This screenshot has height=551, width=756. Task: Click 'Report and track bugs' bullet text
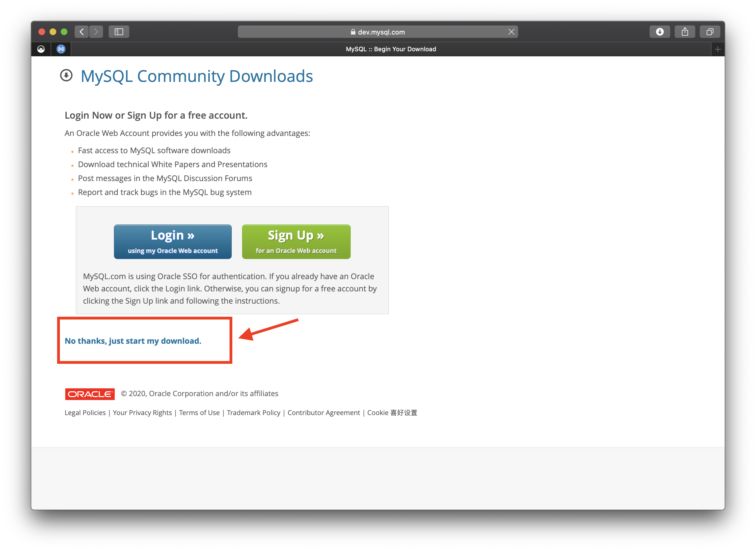pyautogui.click(x=165, y=192)
